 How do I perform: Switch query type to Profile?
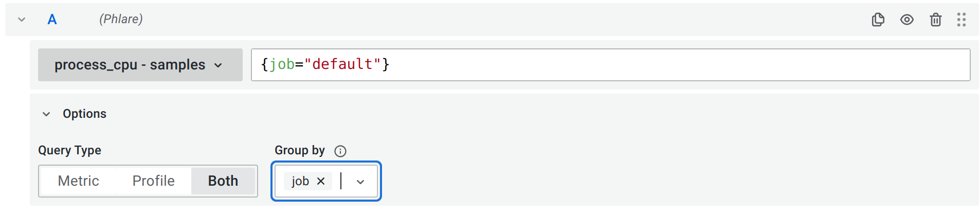[x=153, y=181]
